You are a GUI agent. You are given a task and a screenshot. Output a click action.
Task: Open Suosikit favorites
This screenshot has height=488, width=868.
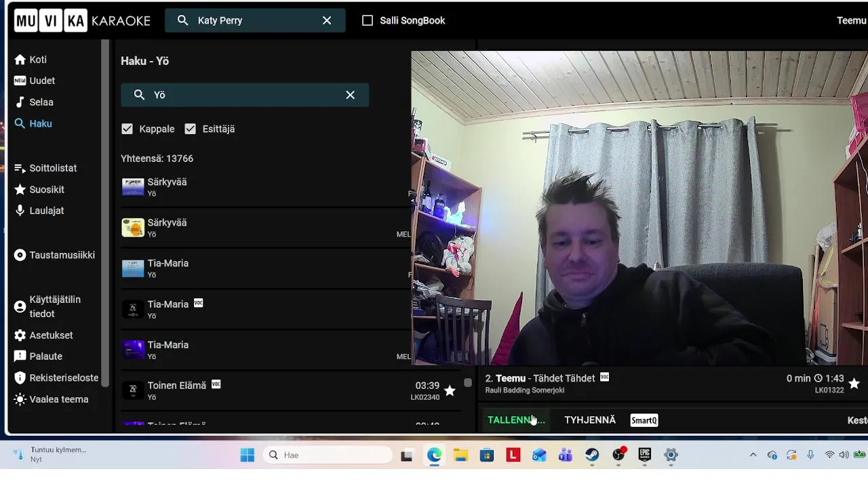click(x=39, y=190)
